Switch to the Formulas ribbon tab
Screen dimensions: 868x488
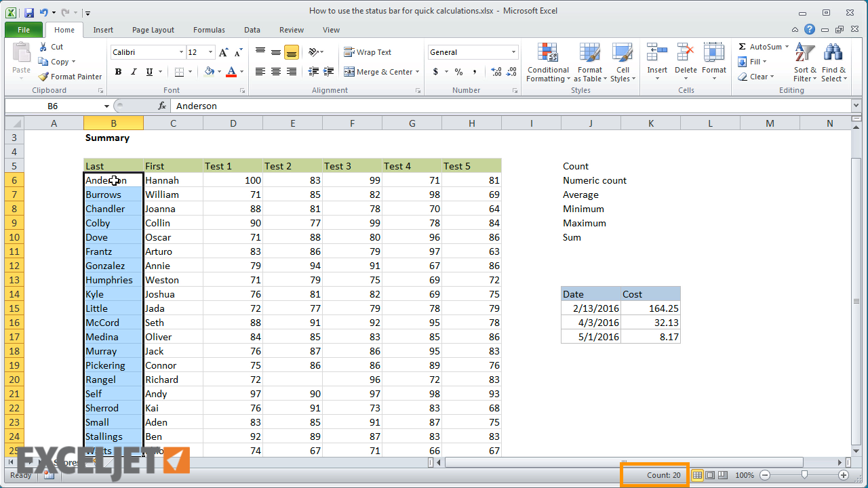208,30
